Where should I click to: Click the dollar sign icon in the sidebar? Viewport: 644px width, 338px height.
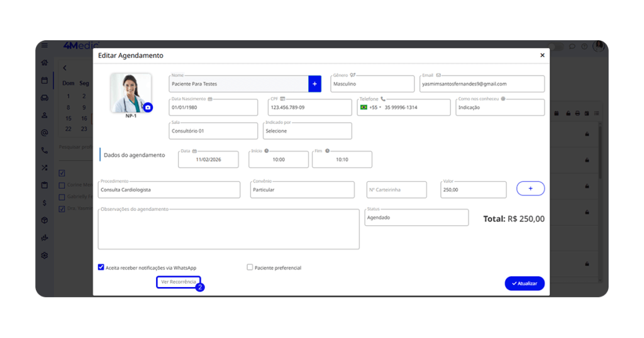tap(45, 203)
